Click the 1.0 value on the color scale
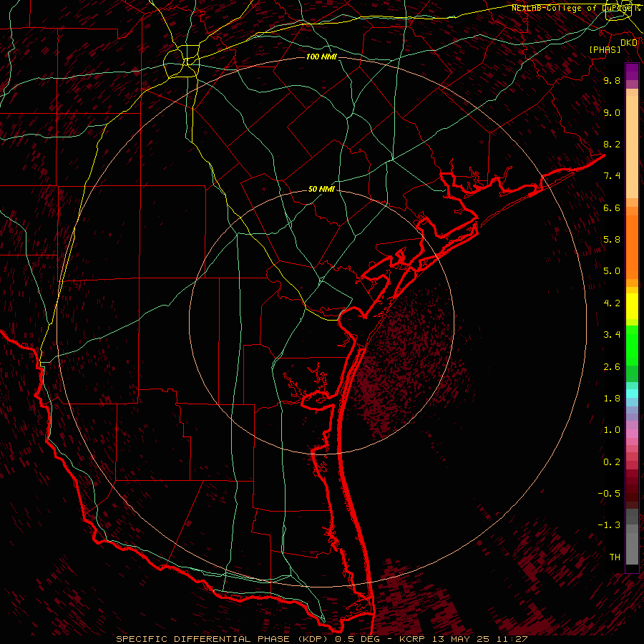The image size is (644, 644). (612, 430)
